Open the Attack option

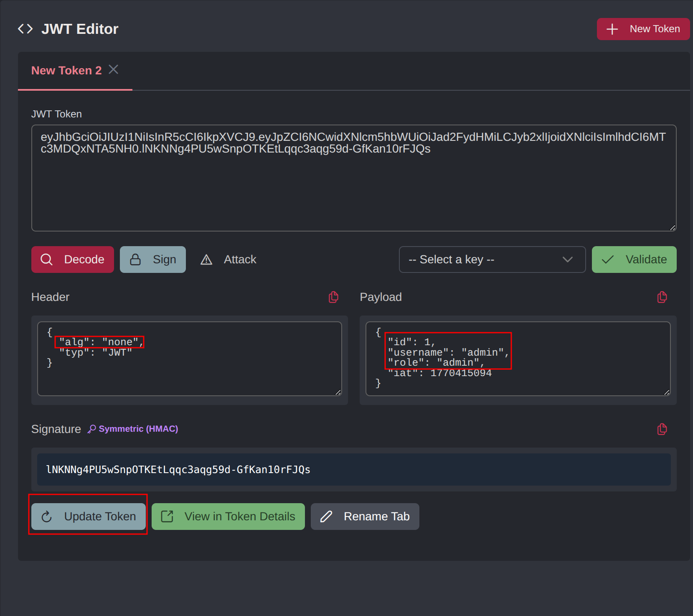(228, 260)
